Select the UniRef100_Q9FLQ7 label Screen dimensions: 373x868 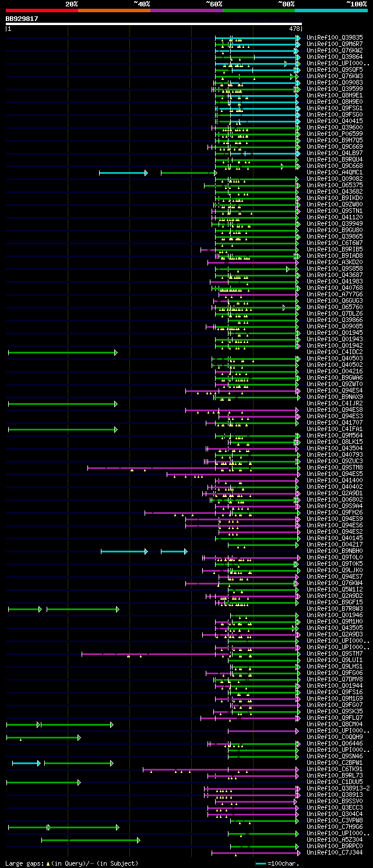pyautogui.click(x=335, y=717)
